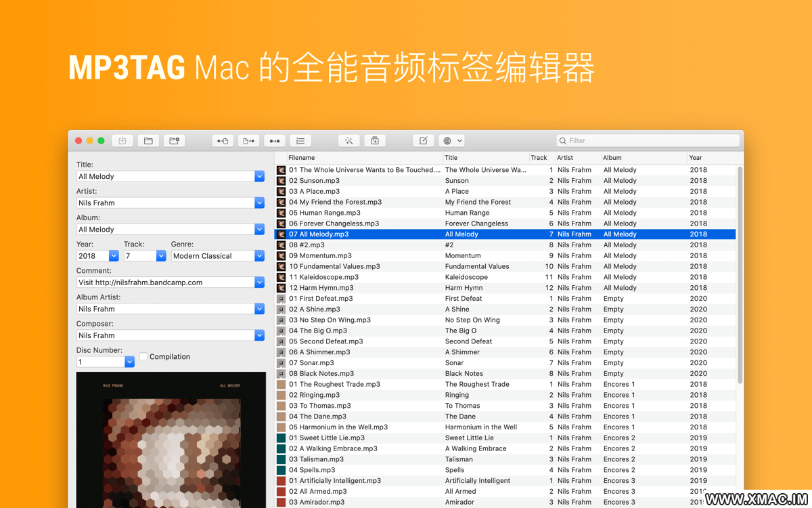Click the All Melody cover art preview

(x=171, y=440)
